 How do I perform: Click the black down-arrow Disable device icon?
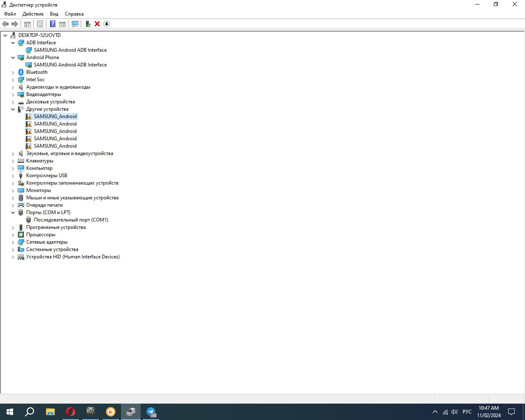coord(107,24)
